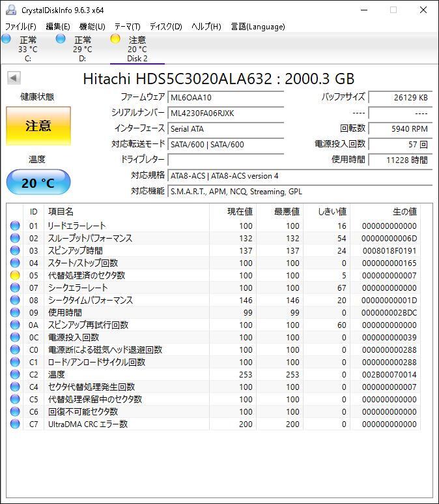Open the ディスク(D) menu

166,26
